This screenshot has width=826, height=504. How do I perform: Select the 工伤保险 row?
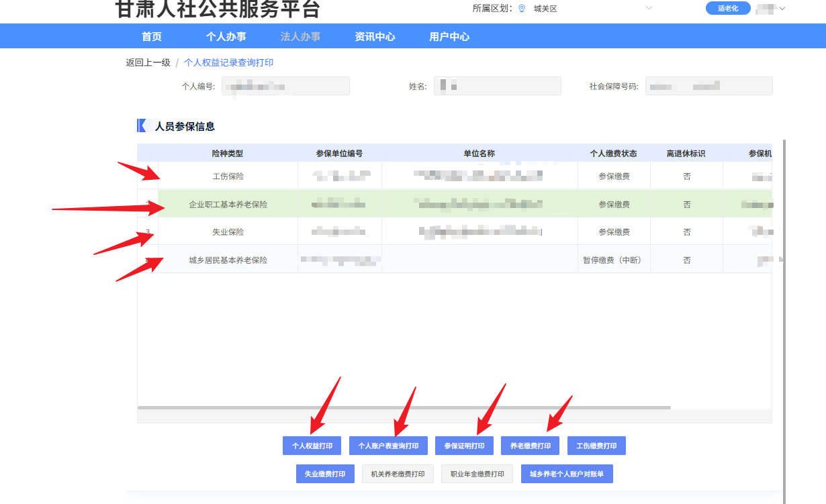(x=455, y=177)
